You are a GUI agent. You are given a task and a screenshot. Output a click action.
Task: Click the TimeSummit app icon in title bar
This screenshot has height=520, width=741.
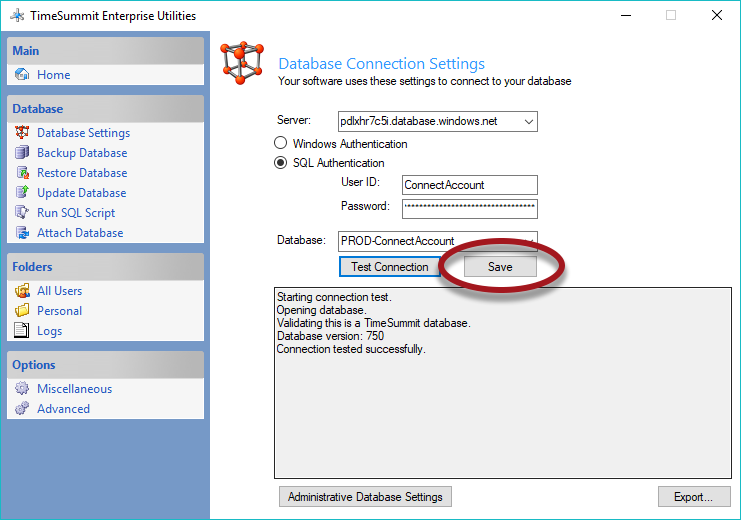pos(17,16)
